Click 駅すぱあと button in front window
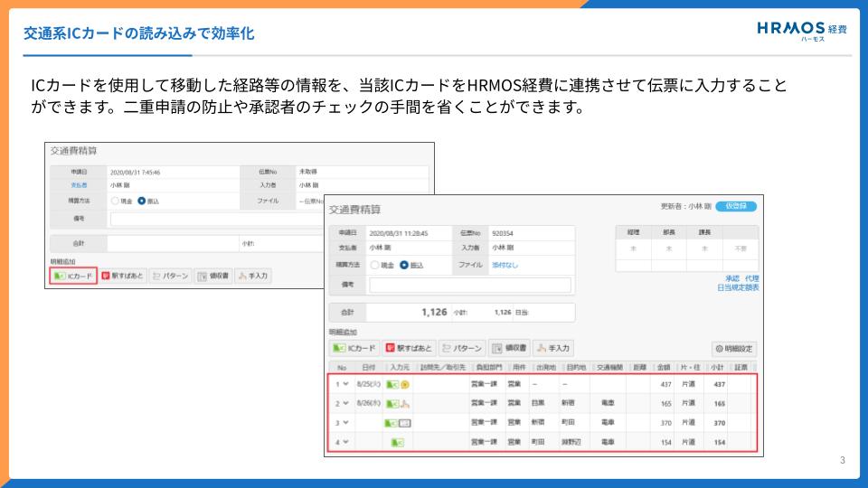This screenshot has height=488, width=868. 409,348
